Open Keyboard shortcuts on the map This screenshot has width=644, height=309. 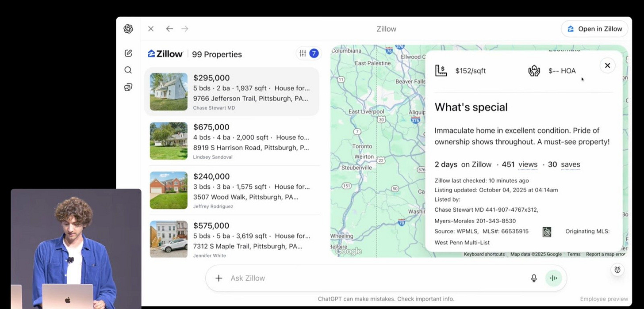[484, 254]
